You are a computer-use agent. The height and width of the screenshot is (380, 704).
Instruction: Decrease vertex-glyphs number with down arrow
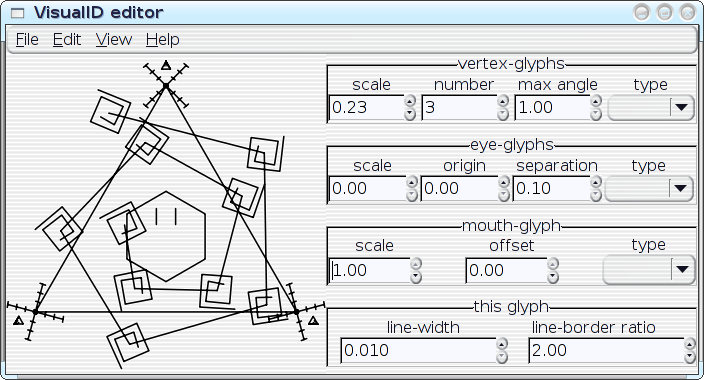(503, 115)
